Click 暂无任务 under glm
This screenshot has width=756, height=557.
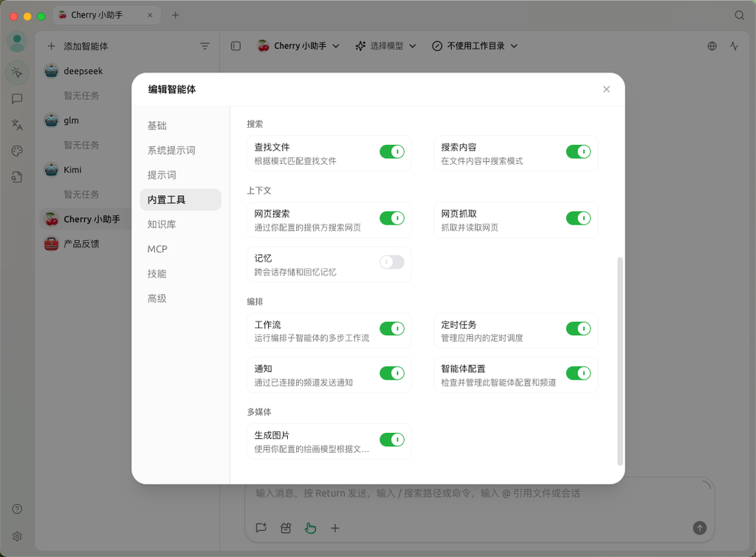click(81, 145)
